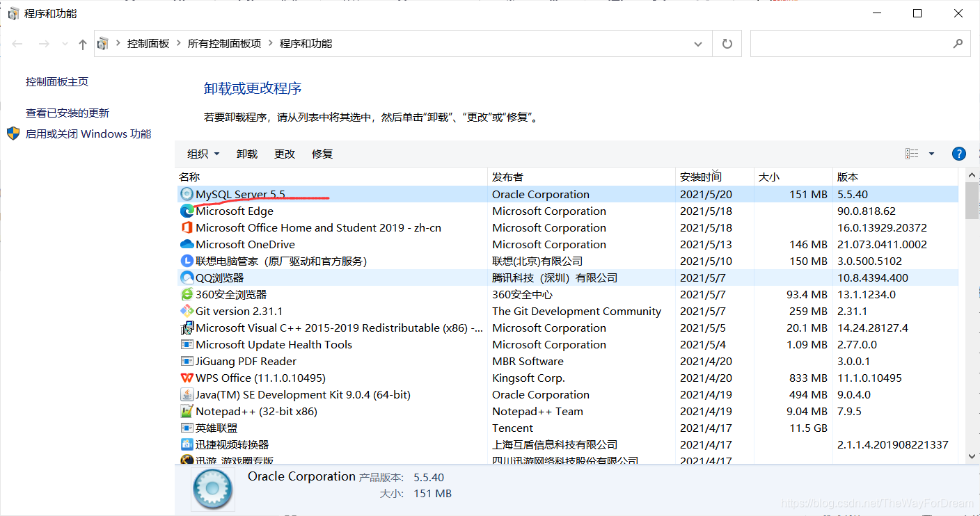Image resolution: width=980 pixels, height=516 pixels.
Task: Navigate back with the back arrow
Action: (x=17, y=44)
